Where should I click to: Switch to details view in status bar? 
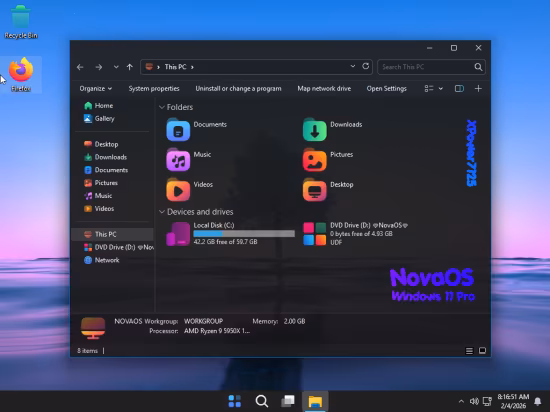coord(469,351)
